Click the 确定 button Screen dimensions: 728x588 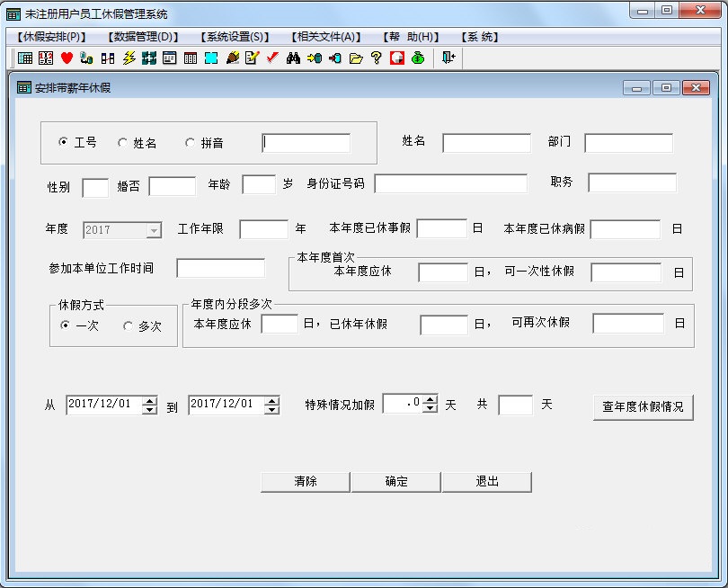pos(396,482)
